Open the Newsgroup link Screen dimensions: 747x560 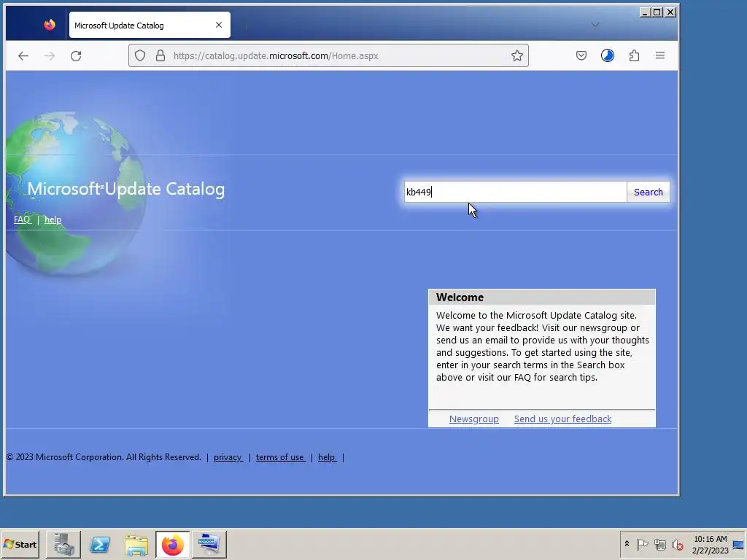tap(474, 419)
